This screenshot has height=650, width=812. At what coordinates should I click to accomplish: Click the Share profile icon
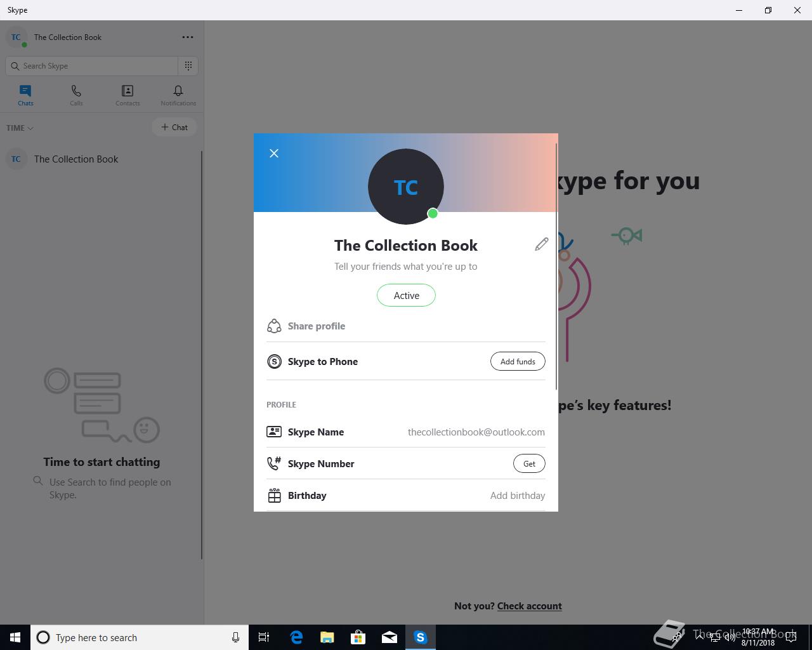(274, 326)
